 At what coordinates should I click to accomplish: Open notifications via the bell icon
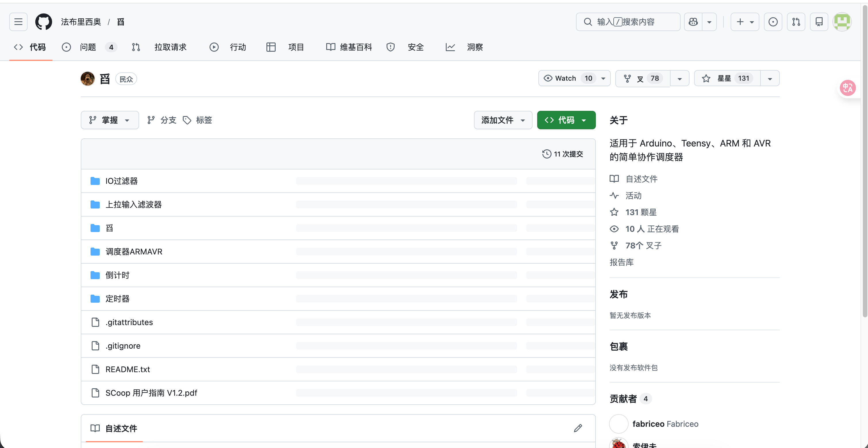[x=819, y=22]
